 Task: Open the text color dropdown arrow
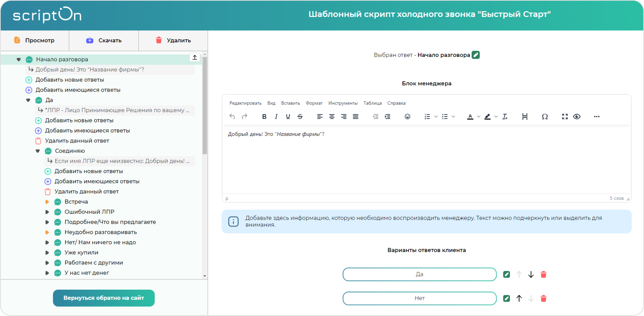coord(479,117)
